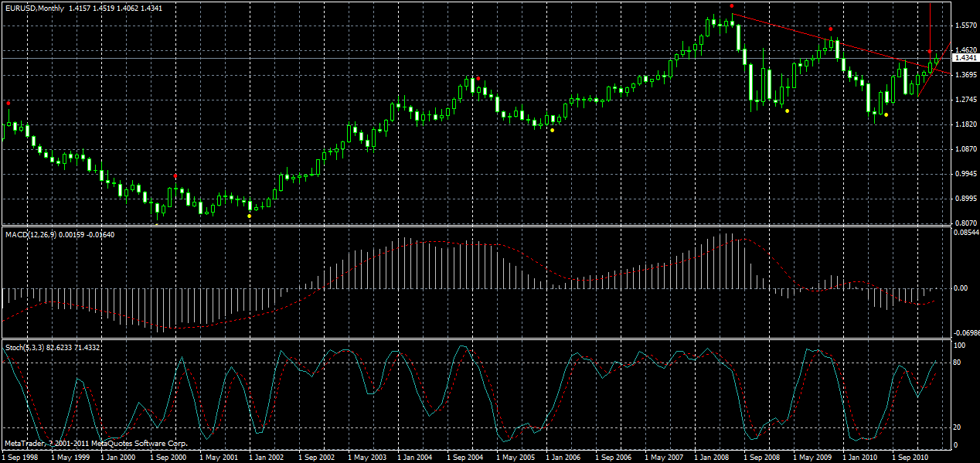Viewport: 980px width, 463px height.
Task: Select the yellow dot under the 2005 candles
Action: (551, 130)
